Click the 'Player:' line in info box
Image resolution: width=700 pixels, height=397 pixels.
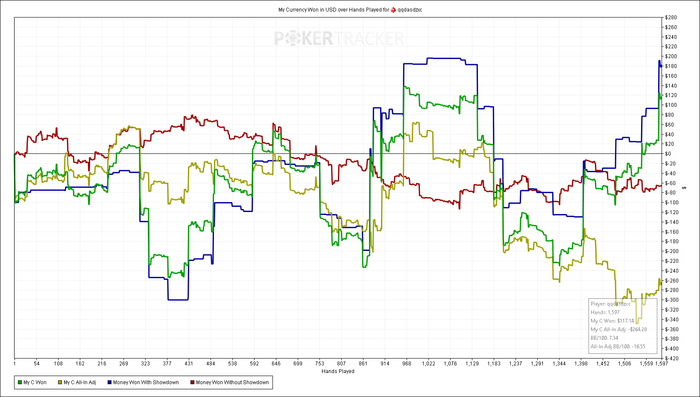(x=610, y=304)
